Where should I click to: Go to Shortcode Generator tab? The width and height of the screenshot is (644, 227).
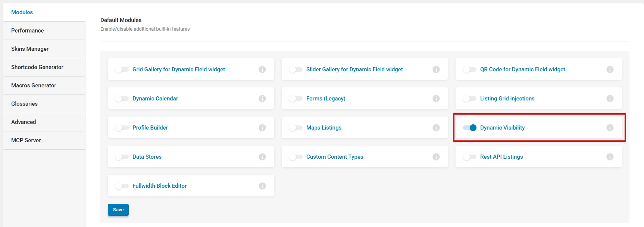click(44, 67)
